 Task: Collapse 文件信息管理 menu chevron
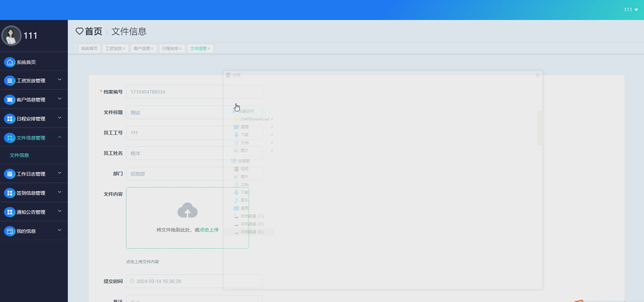coord(59,137)
